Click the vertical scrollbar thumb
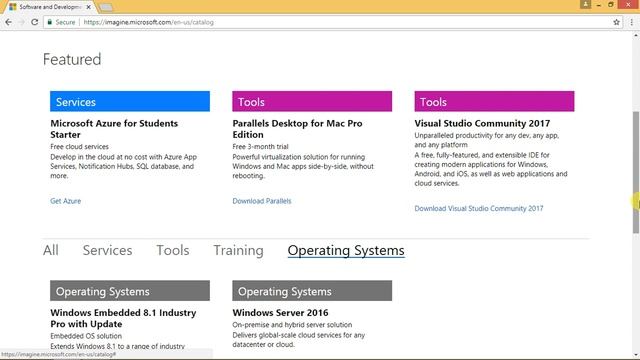The width and height of the screenshot is (640, 360). tap(636, 172)
